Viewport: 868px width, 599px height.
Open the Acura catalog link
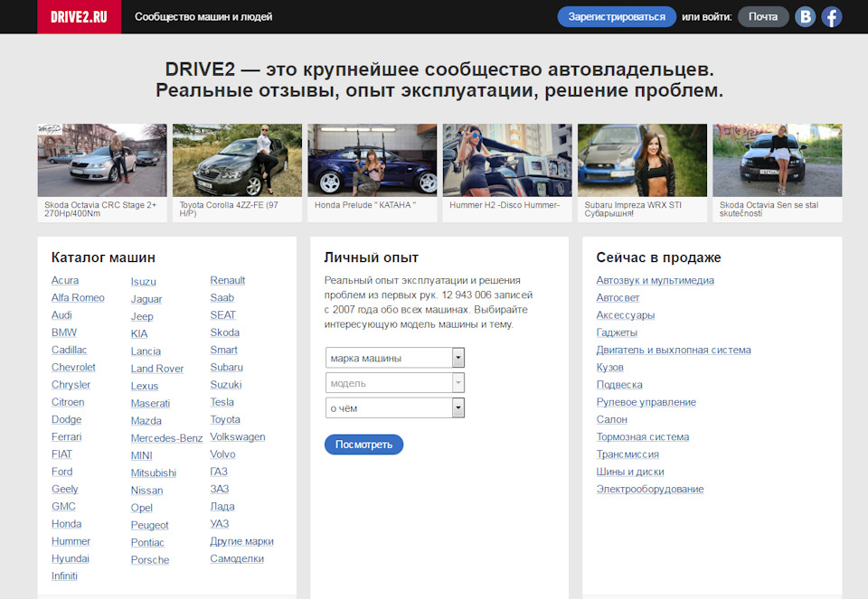click(x=65, y=280)
